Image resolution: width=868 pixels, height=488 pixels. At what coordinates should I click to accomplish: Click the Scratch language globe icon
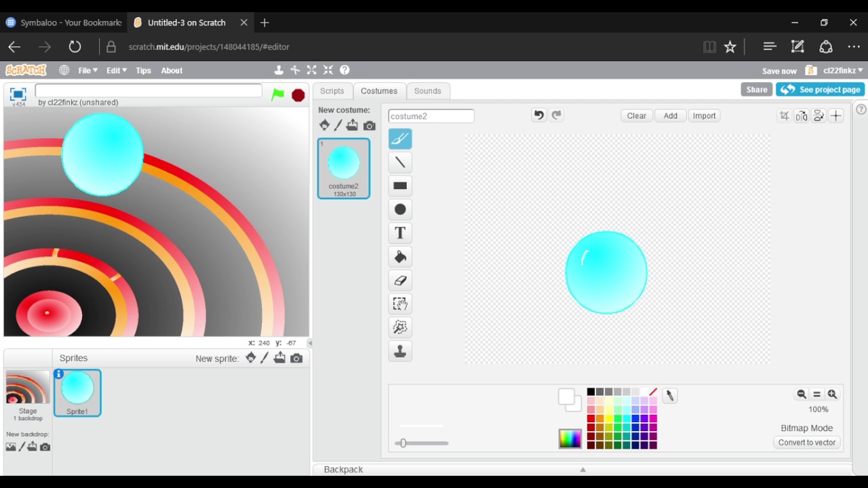[x=64, y=70]
